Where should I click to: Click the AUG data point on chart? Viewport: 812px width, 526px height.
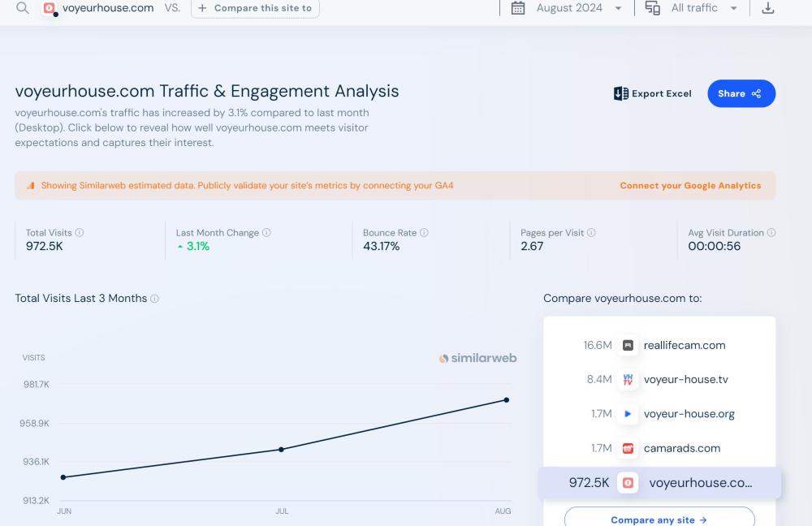tap(507, 399)
